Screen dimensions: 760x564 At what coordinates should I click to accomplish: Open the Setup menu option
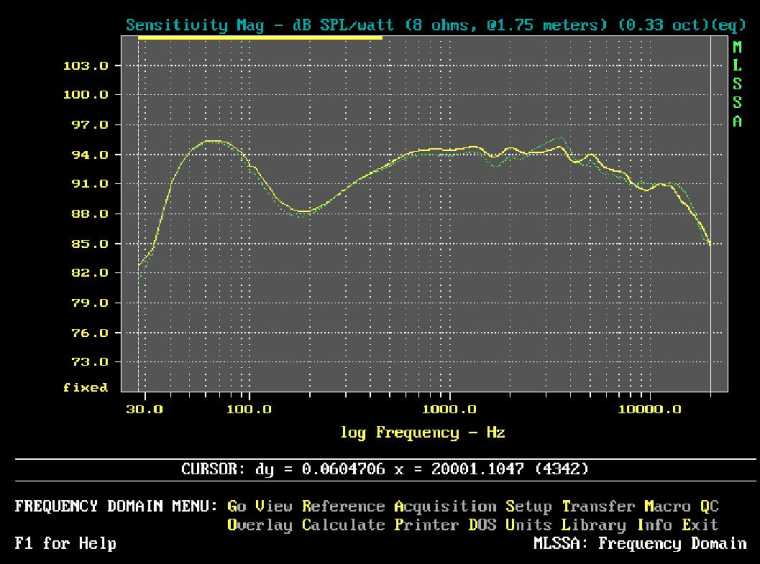pyautogui.click(x=528, y=507)
